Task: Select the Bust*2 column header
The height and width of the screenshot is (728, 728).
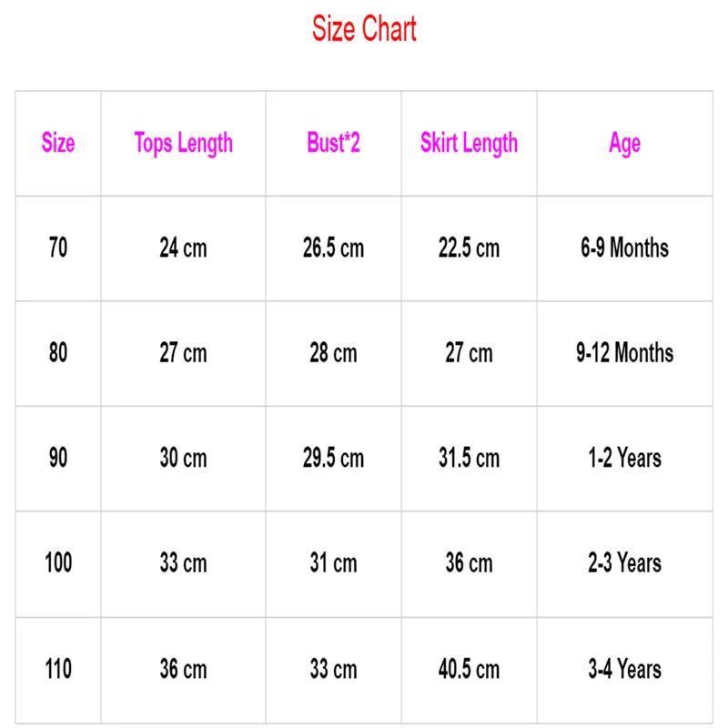Action: click(333, 143)
